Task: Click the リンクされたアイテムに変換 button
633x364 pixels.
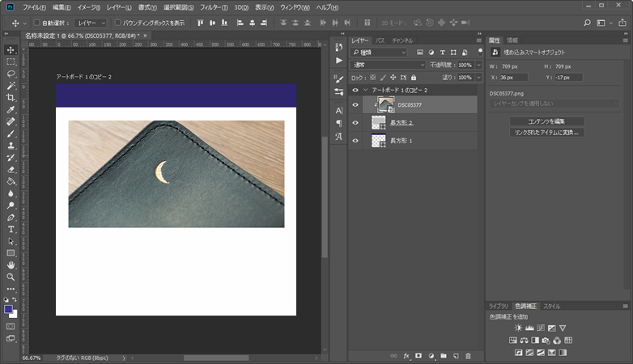Action: [546, 133]
